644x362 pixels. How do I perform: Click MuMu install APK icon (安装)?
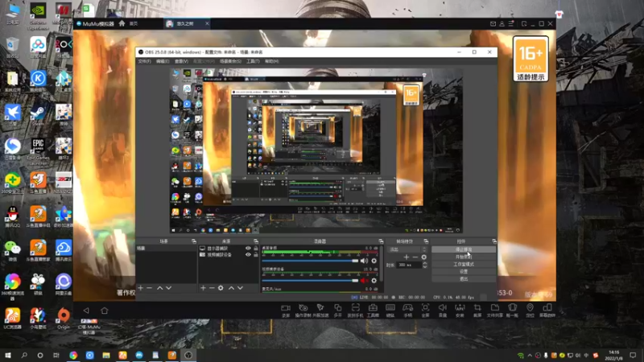[x=460, y=311]
